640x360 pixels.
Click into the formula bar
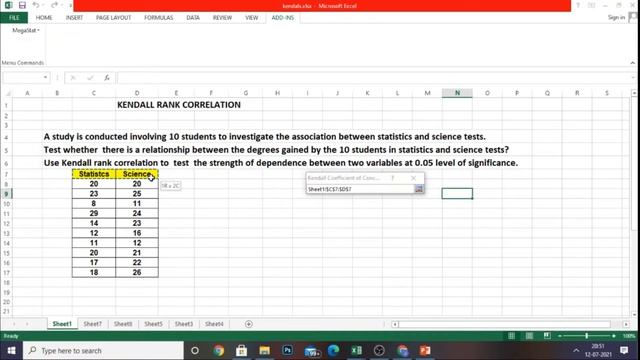[x=373, y=78]
